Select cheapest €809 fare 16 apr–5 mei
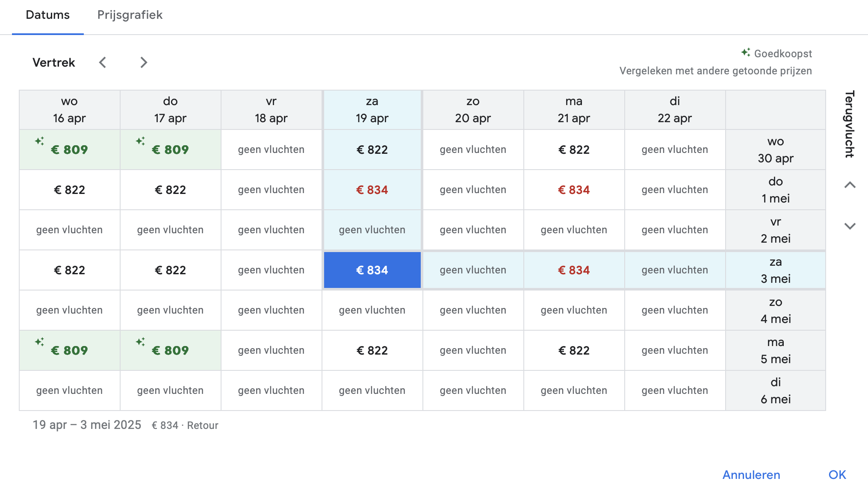This screenshot has width=868, height=493. pos(69,350)
